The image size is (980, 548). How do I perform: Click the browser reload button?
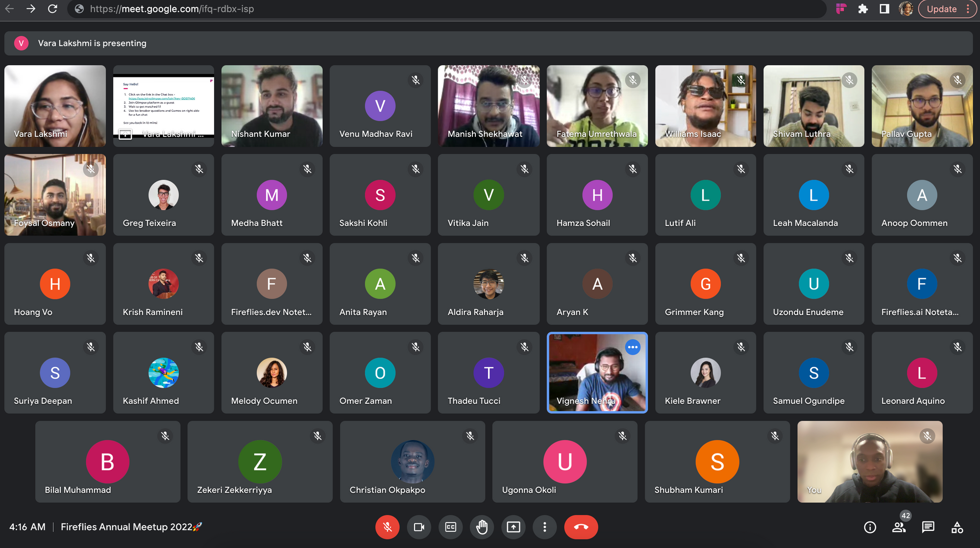tap(52, 9)
